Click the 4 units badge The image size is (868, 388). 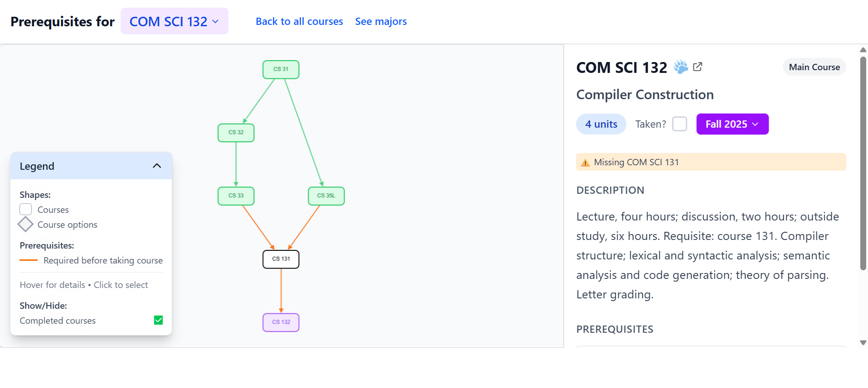(x=601, y=124)
